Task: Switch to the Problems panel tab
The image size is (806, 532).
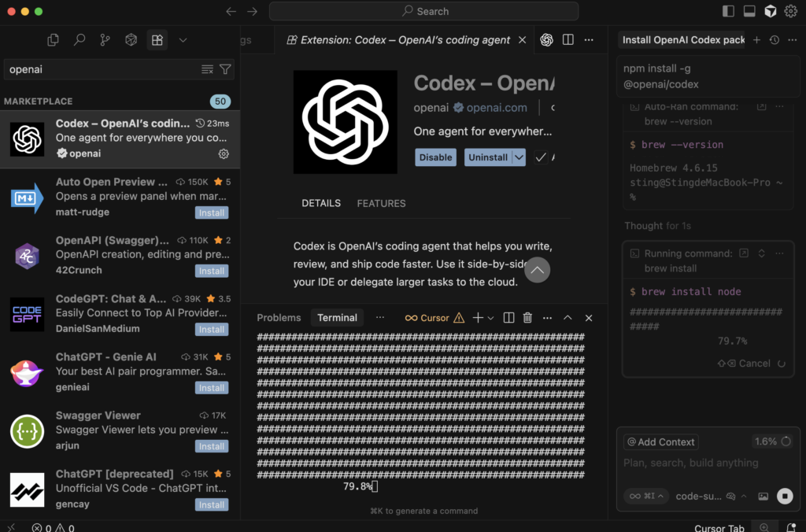Action: [x=279, y=318]
